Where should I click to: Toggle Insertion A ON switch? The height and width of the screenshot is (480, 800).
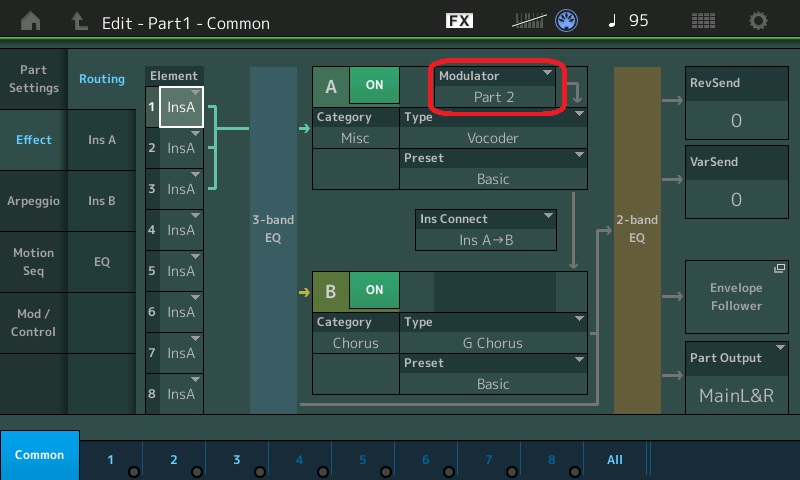point(374,86)
